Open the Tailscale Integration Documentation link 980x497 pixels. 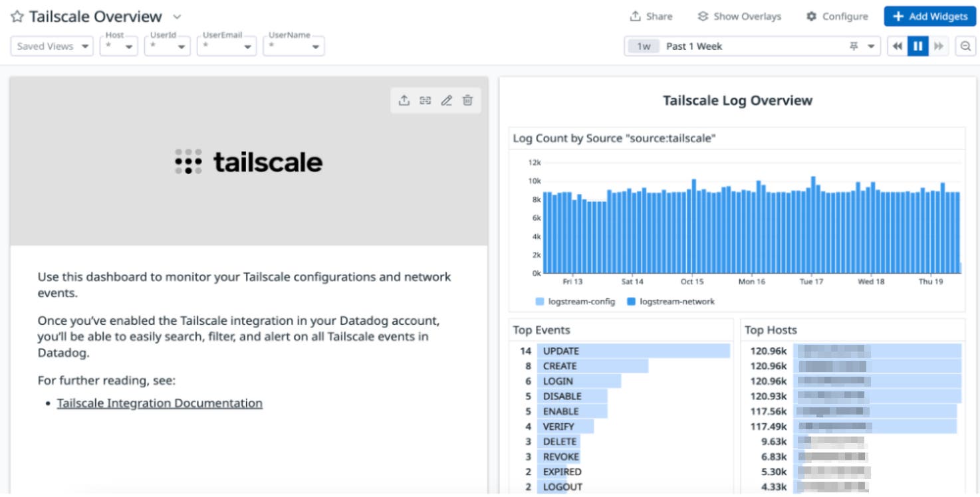[159, 403]
